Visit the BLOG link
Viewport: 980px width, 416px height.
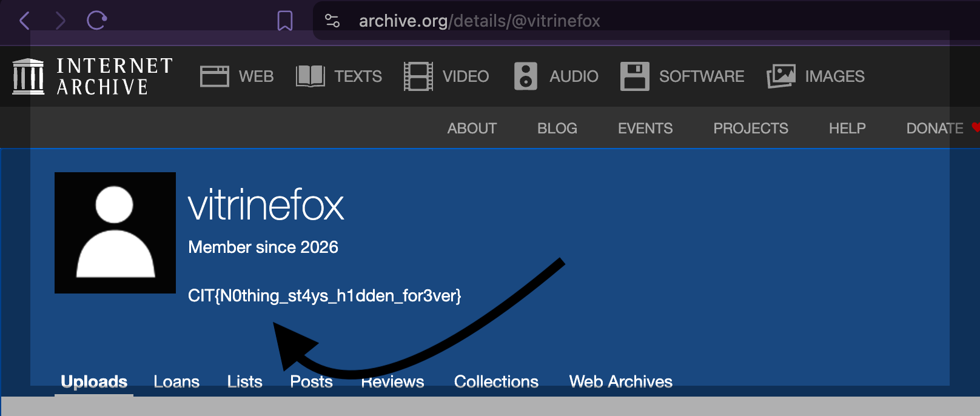(557, 129)
